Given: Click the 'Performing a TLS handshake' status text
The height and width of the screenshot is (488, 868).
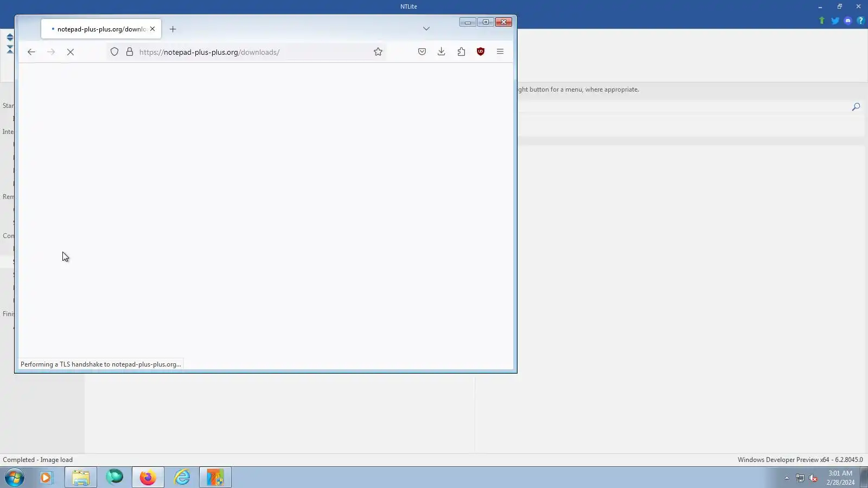Looking at the screenshot, I should [101, 364].
